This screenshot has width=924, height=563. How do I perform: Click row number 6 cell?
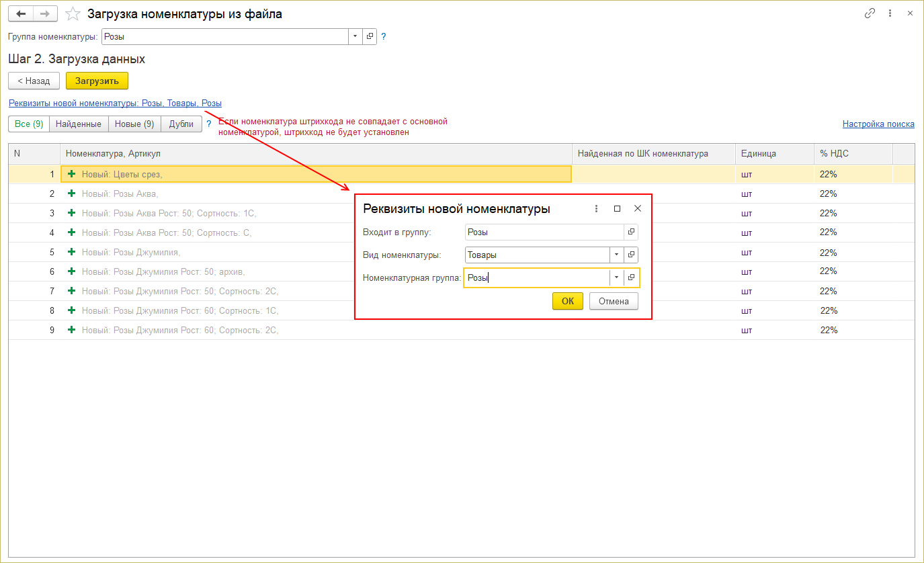34,271
